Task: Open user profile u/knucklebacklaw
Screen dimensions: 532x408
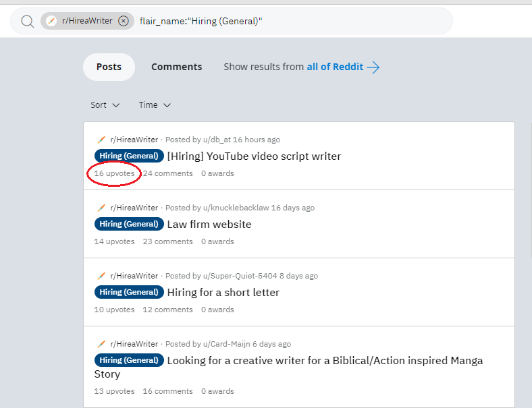Action: pyautogui.click(x=236, y=208)
